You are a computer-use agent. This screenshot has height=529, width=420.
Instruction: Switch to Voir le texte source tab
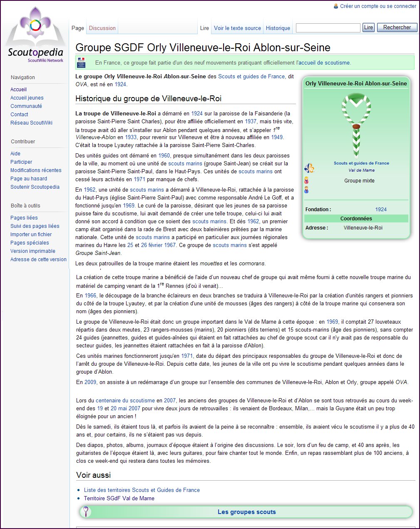click(x=237, y=28)
